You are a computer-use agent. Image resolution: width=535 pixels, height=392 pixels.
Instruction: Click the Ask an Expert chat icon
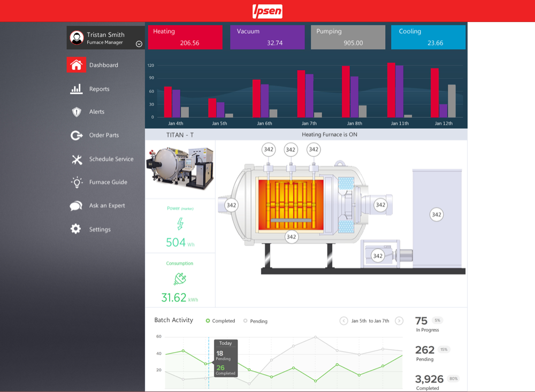click(76, 206)
